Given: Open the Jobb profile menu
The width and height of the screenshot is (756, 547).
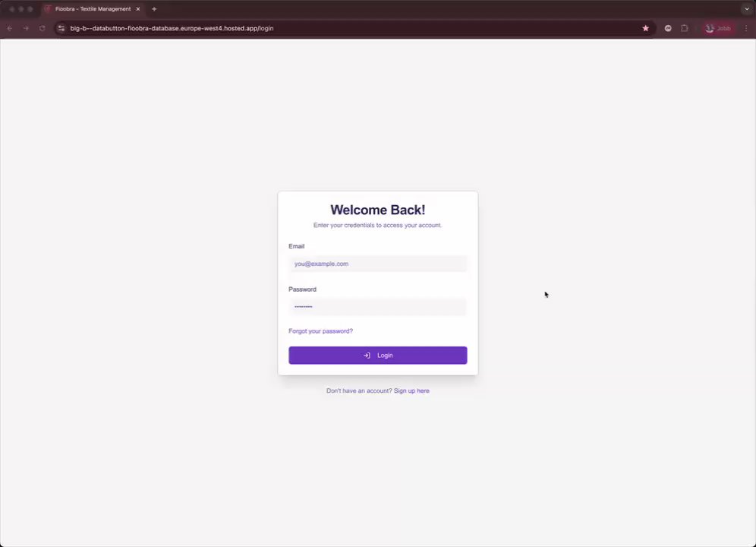Looking at the screenshot, I should pyautogui.click(x=718, y=28).
